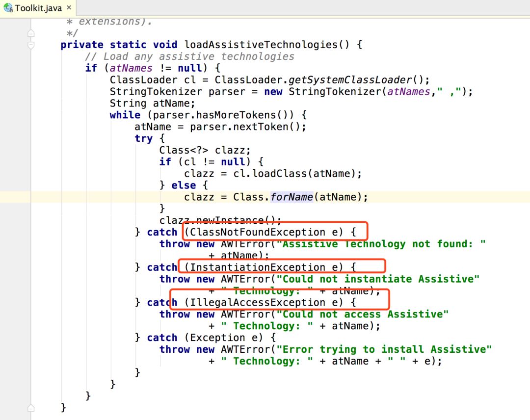Click ClassNotFoundException in the first catch clause
The width and height of the screenshot is (530, 420).
[x=258, y=232]
